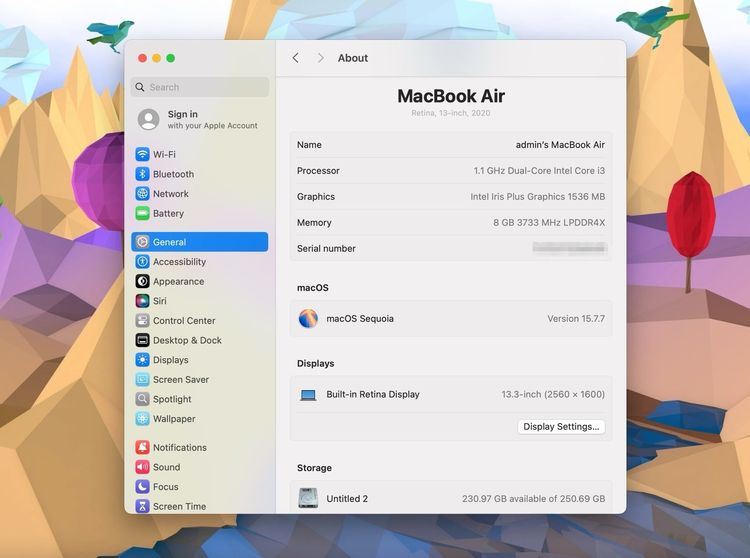
Task: Focus the Search field in sidebar
Action: pyautogui.click(x=200, y=87)
